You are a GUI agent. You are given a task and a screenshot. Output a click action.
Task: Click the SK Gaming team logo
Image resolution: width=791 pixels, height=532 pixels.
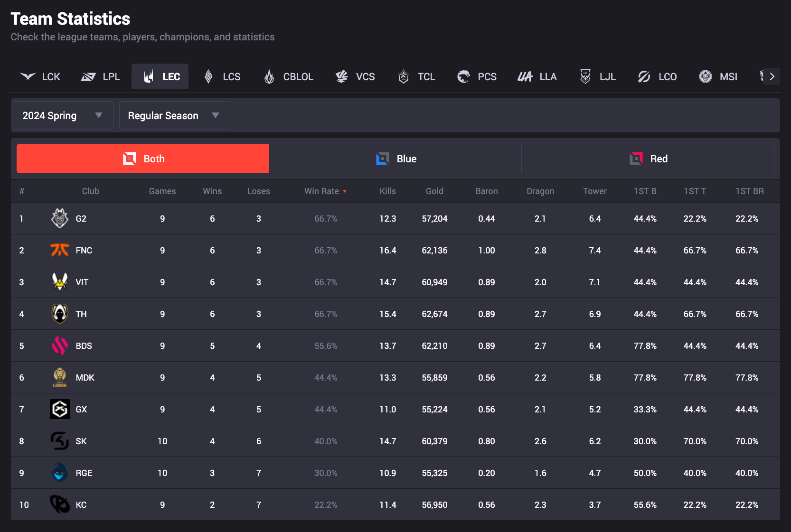click(60, 441)
